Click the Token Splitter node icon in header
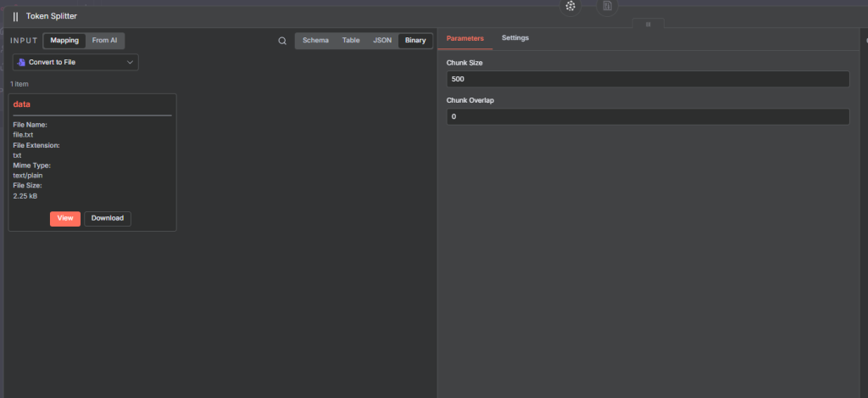Screen dimensions: 868x398 (x=15, y=16)
